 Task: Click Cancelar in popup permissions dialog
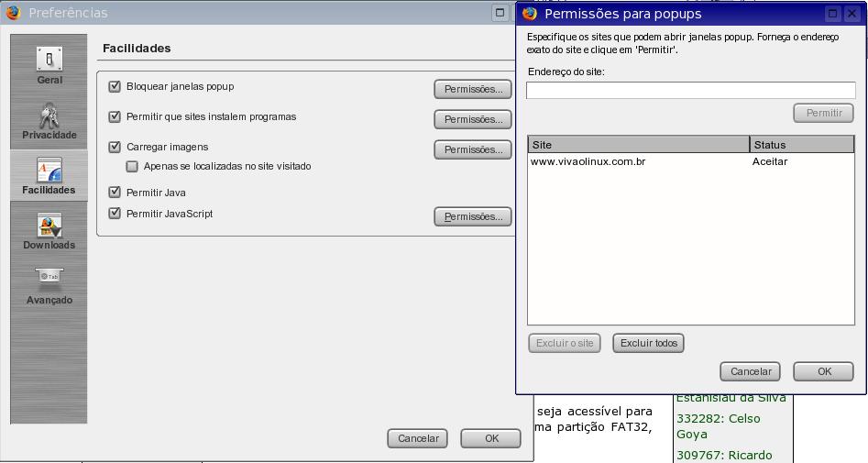click(x=750, y=371)
